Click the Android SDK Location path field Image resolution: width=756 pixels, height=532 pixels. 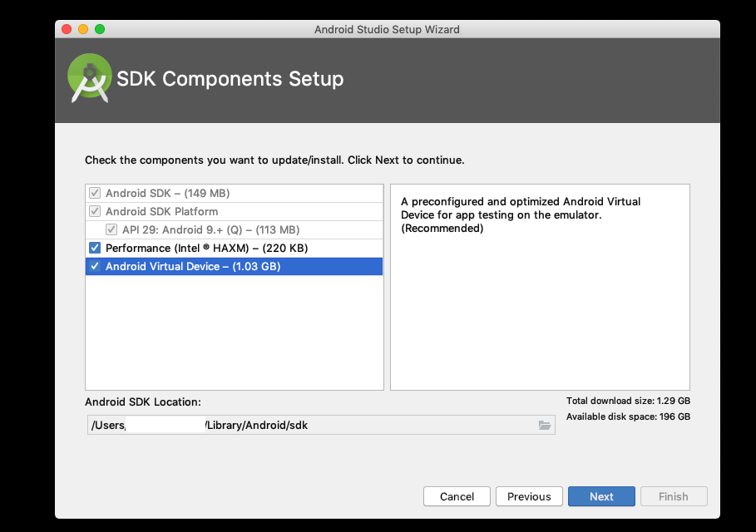(321, 425)
